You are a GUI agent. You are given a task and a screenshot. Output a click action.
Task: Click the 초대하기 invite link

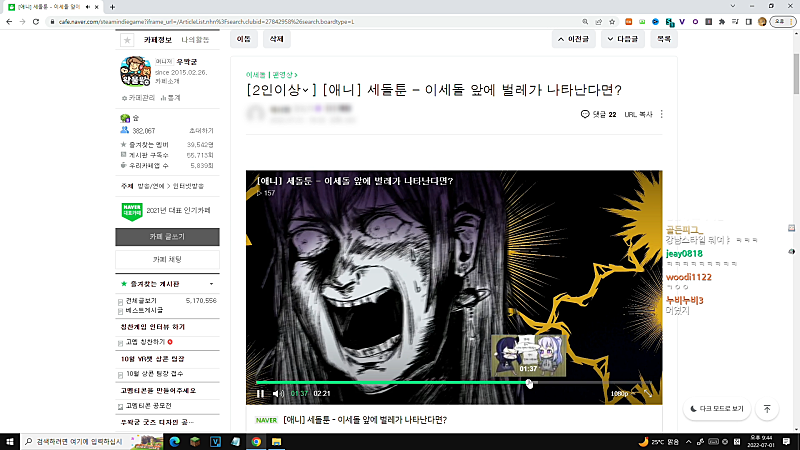point(201,131)
